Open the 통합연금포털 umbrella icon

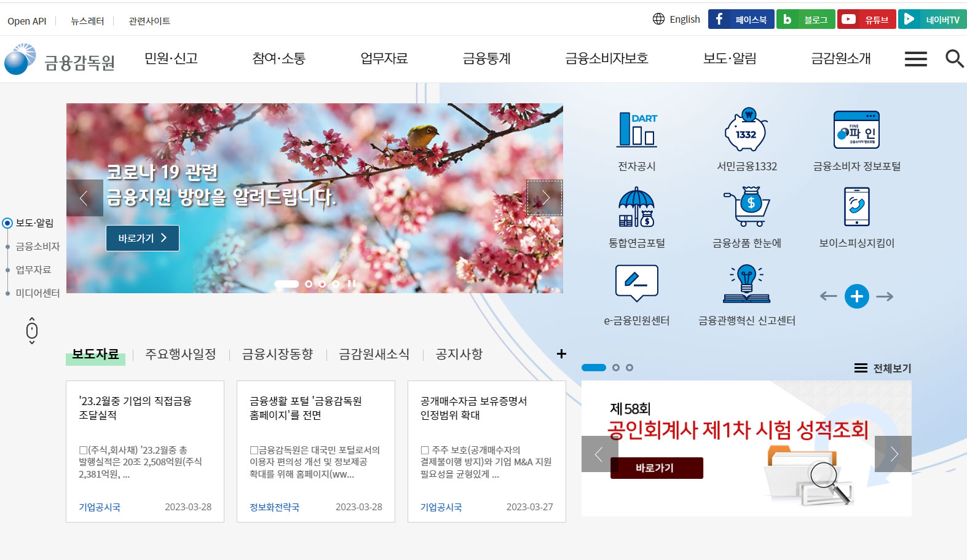click(636, 207)
